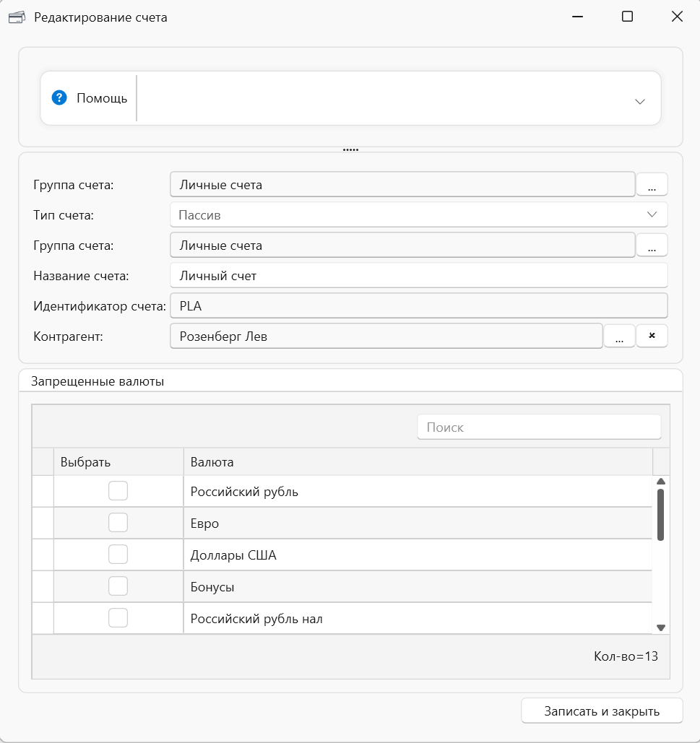Minimize the Редактирование счета window
This screenshot has width=700, height=743.
coord(577,17)
